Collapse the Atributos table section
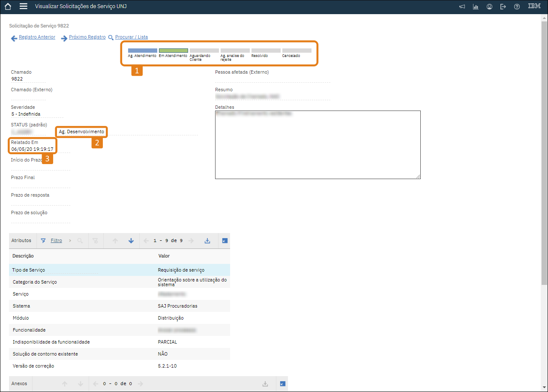Screen dimensions: 548x392 point(225,241)
